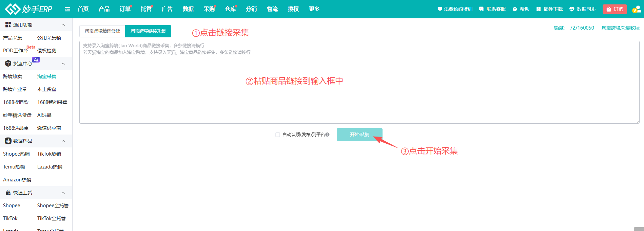
Task: Open TikTok全托管 in the sidebar
Action: click(x=52, y=218)
